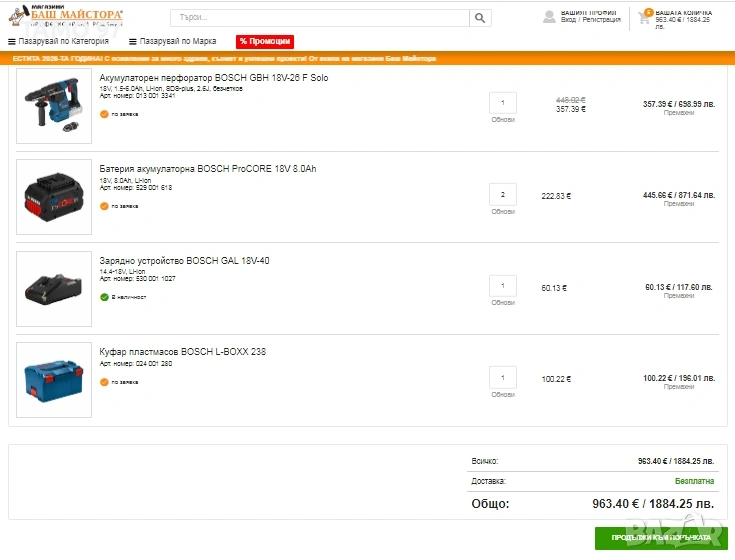
Task: Open Пазарувай по Марка menu
Action: [177, 42]
